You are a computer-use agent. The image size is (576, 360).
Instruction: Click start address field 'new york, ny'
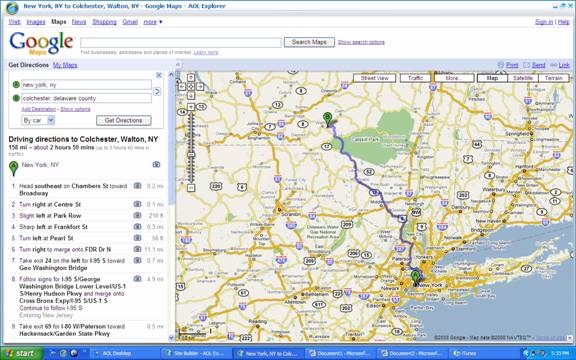click(86, 84)
